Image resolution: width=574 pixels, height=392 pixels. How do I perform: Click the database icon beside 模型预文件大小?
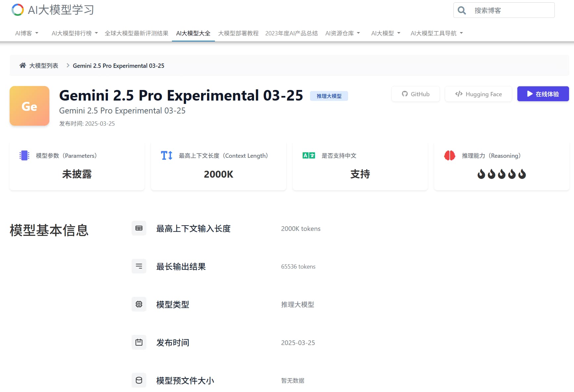point(139,380)
